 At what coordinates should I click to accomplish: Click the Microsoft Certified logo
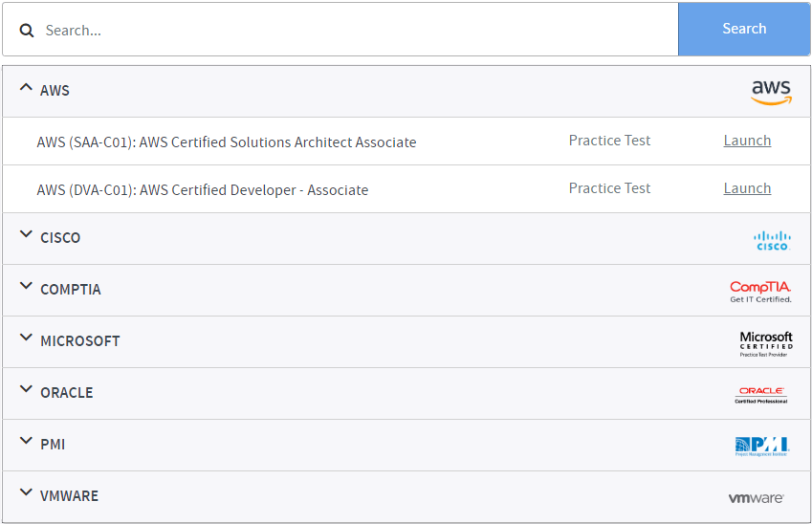766,342
